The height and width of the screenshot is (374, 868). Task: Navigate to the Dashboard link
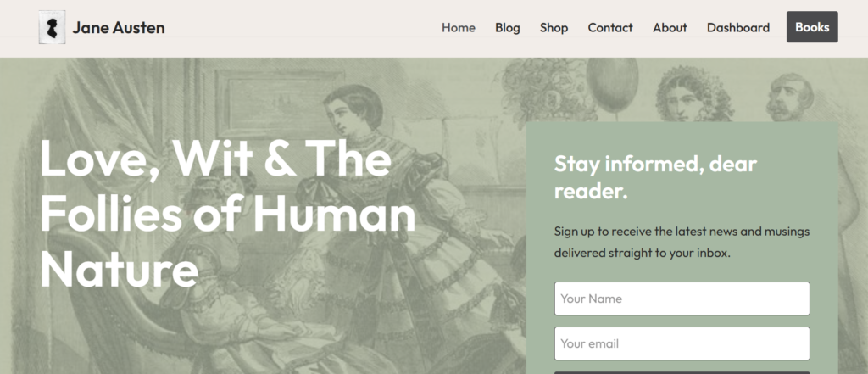click(738, 28)
